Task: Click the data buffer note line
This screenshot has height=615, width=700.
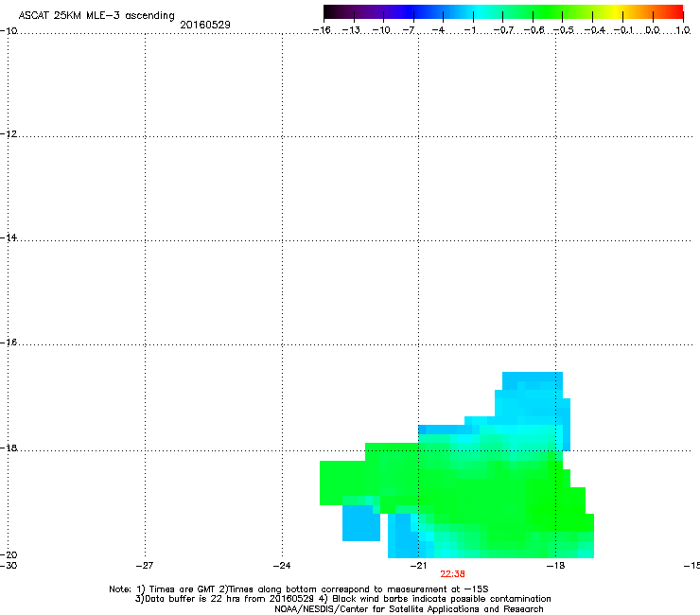Action: coord(342,599)
